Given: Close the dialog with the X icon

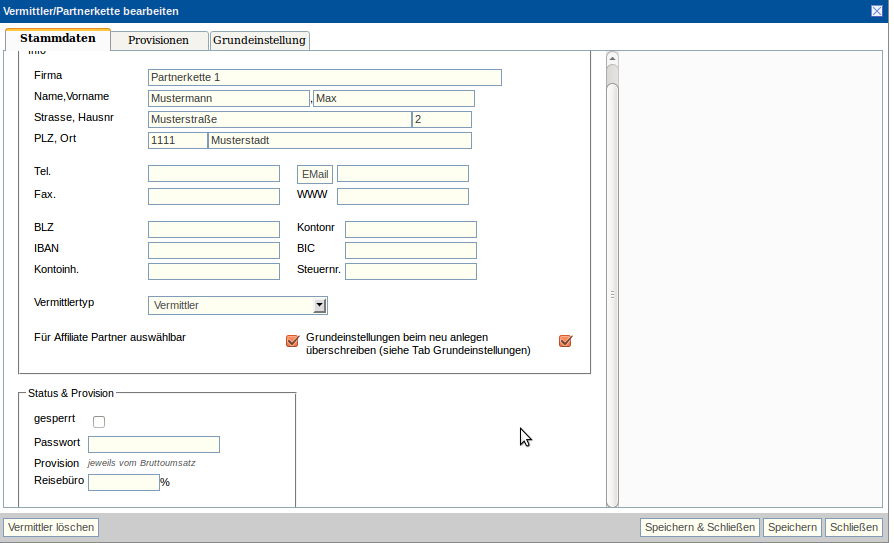Looking at the screenshot, I should [x=877, y=10].
